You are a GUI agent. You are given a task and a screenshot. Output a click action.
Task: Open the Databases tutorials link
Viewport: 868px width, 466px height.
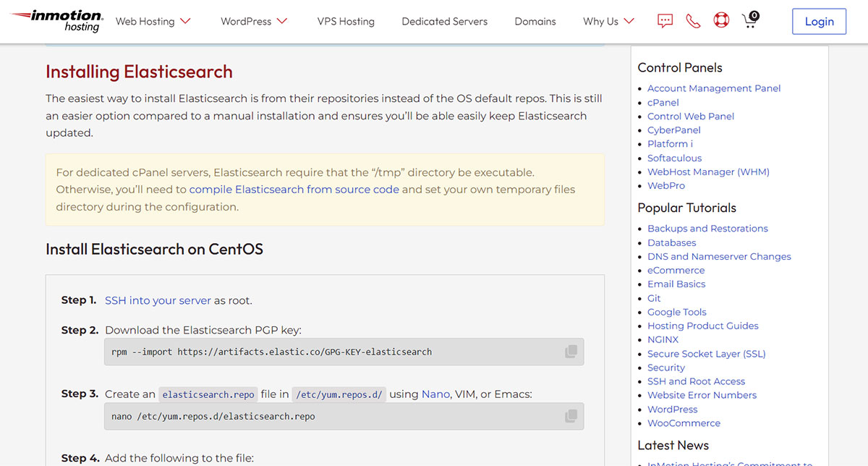click(672, 242)
